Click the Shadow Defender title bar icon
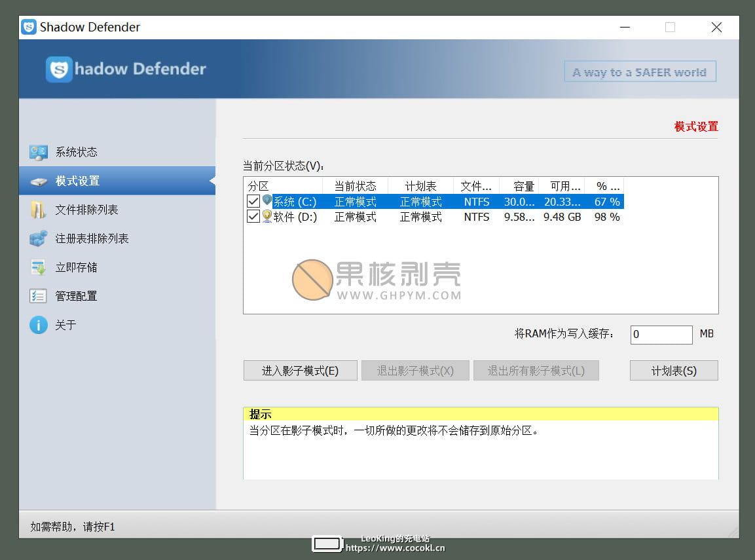 [29, 27]
